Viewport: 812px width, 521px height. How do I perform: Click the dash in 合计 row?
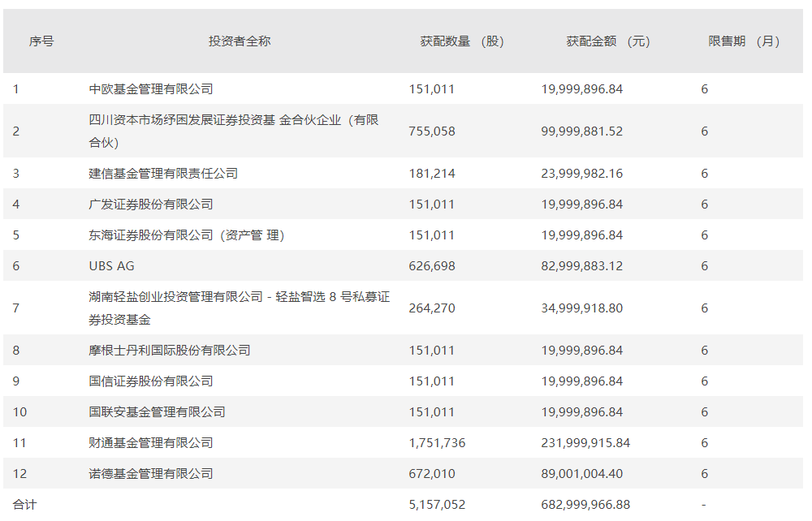point(703,505)
